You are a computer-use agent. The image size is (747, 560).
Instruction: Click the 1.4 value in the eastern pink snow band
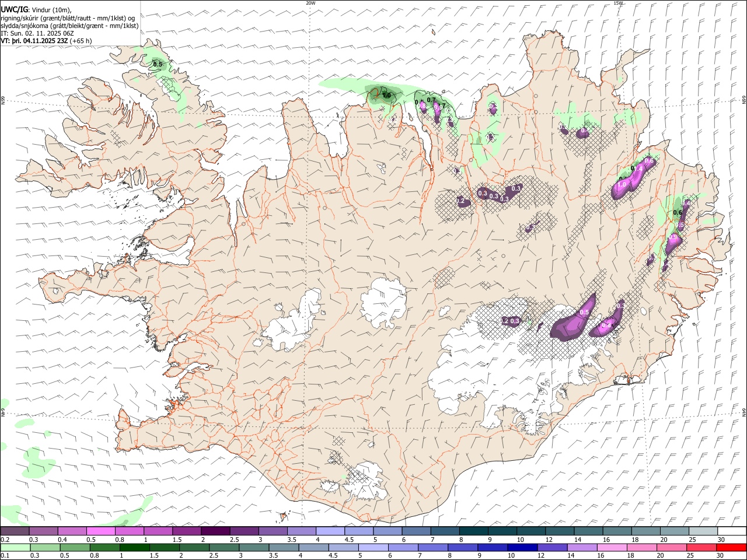[x=638, y=169]
